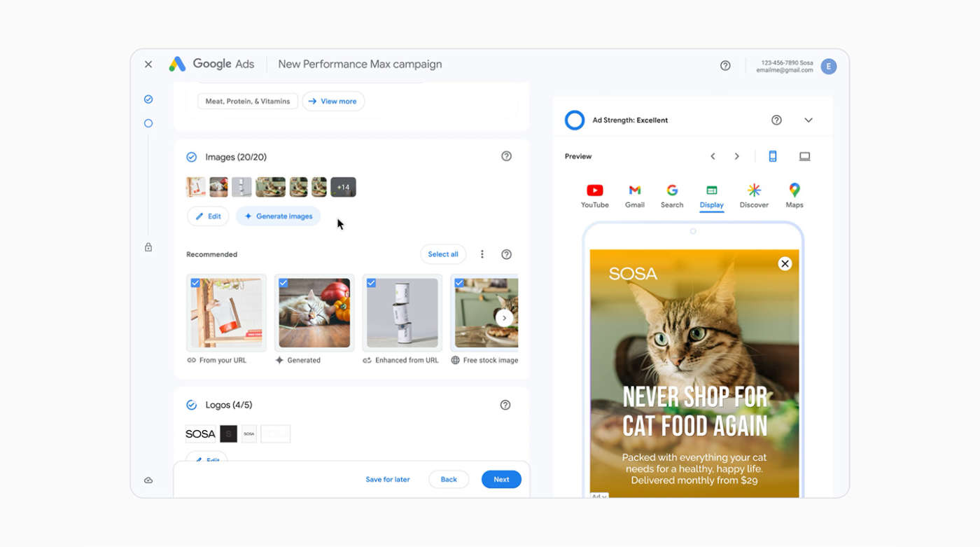Click the New Performance Max campaign title
This screenshot has height=547, width=980.
click(360, 64)
